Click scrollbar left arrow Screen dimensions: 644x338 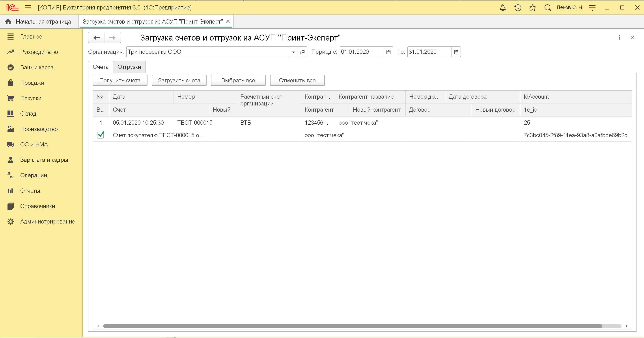coord(98,326)
